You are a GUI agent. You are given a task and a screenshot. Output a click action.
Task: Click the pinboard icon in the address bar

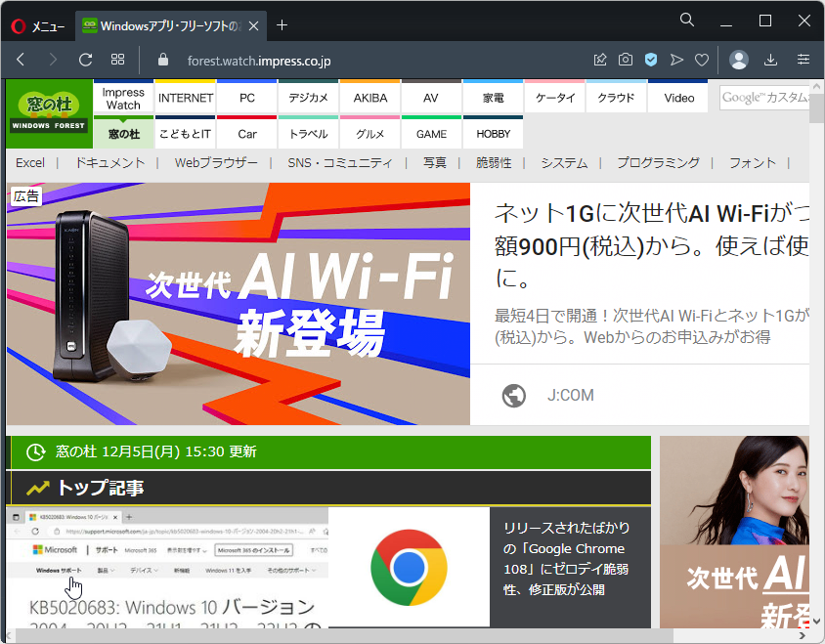pos(599,59)
